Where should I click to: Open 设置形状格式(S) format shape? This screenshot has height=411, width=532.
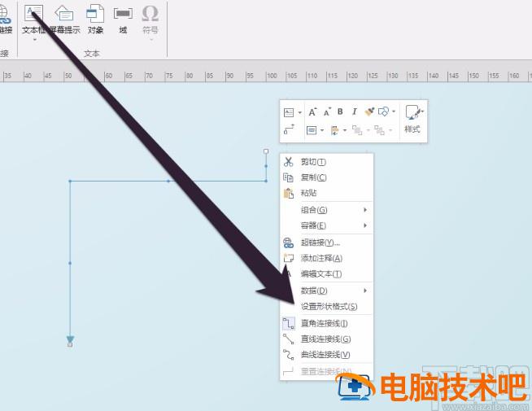pos(326,307)
